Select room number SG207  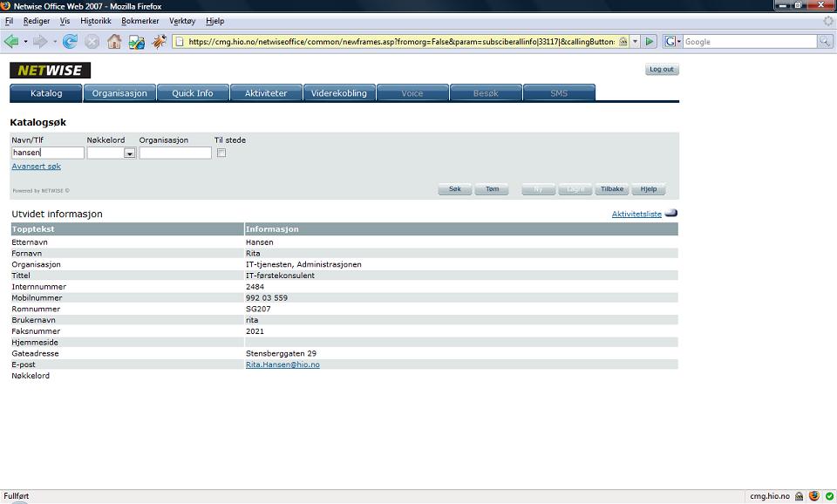pyautogui.click(x=258, y=310)
